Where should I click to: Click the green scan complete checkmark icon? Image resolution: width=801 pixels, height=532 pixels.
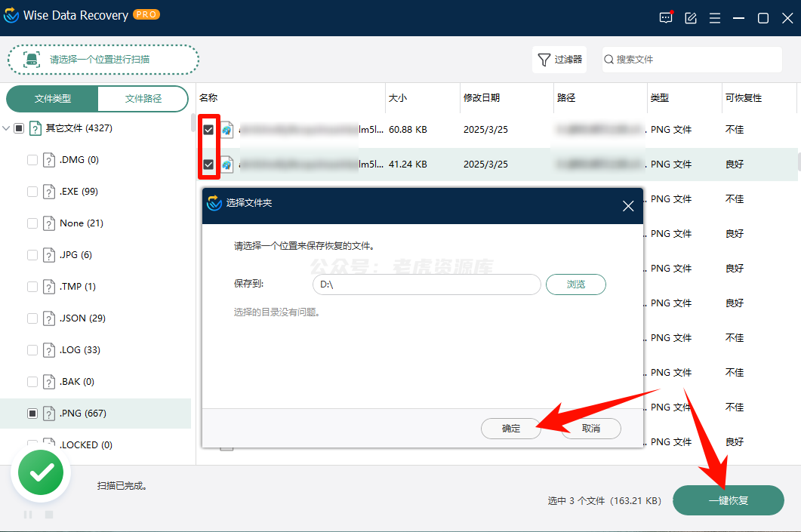41,472
